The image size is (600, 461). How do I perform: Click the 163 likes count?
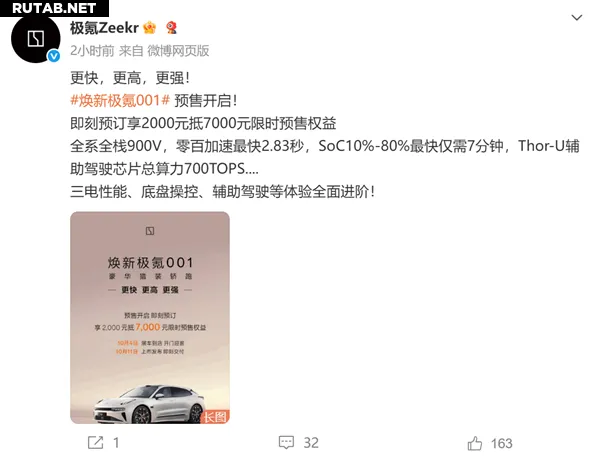pos(502,443)
